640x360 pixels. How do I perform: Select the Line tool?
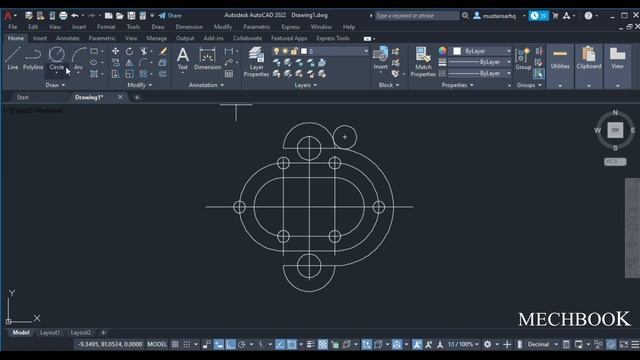[12, 58]
